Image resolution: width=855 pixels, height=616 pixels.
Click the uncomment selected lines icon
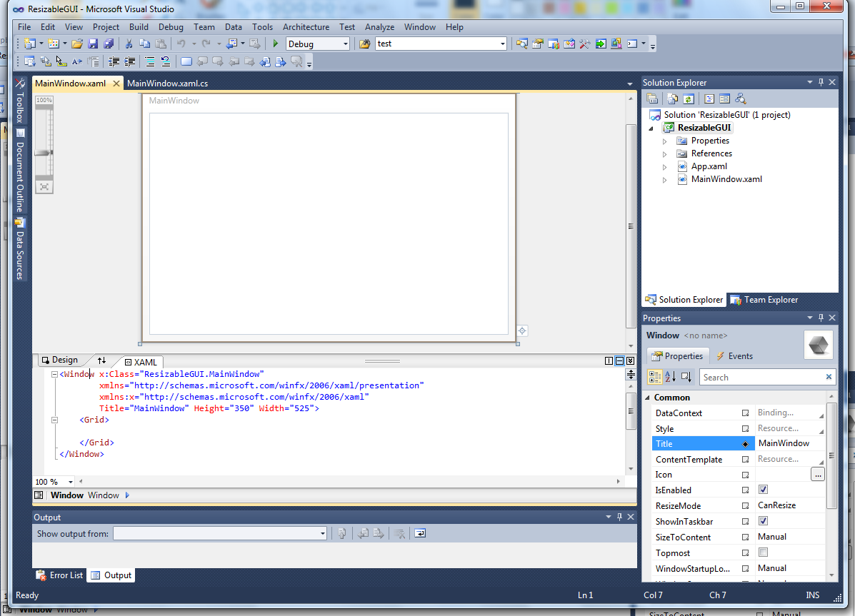click(166, 61)
